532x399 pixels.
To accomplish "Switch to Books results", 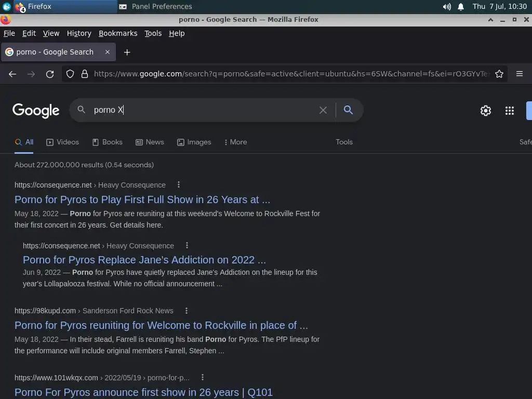I will coord(108,142).
